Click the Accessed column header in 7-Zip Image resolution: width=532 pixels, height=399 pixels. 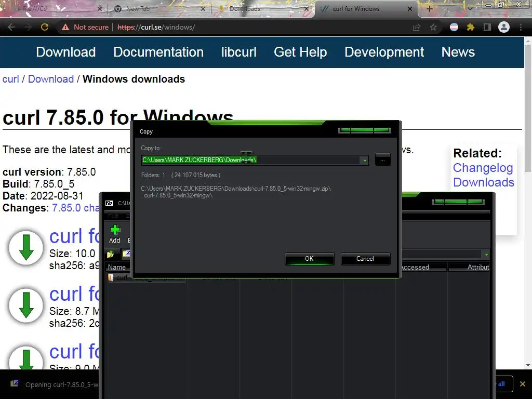click(421, 268)
